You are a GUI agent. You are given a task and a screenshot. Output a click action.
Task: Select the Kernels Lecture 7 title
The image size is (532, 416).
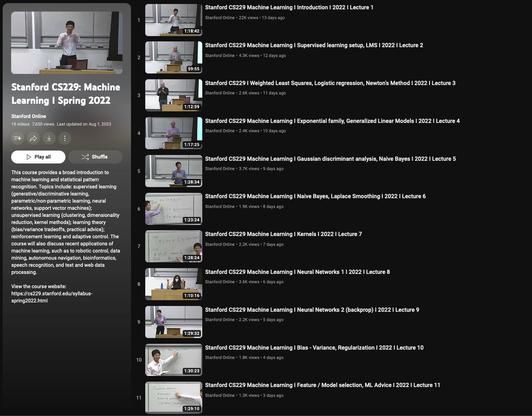[x=283, y=234]
